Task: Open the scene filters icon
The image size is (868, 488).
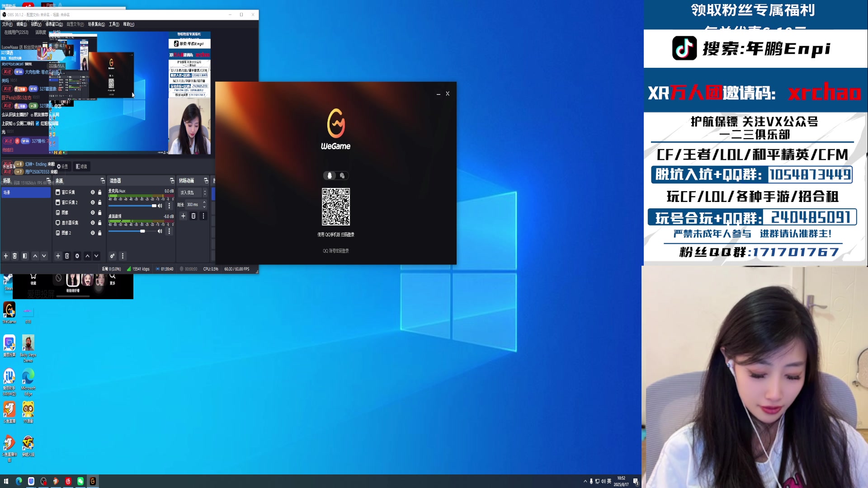Action: click(x=25, y=256)
